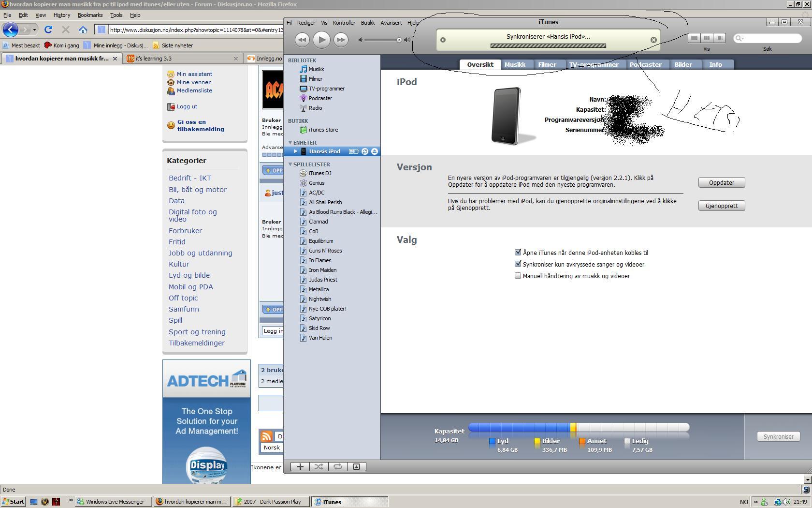Eject Hansis iPod with the eject icon
812x508 pixels.
375,151
